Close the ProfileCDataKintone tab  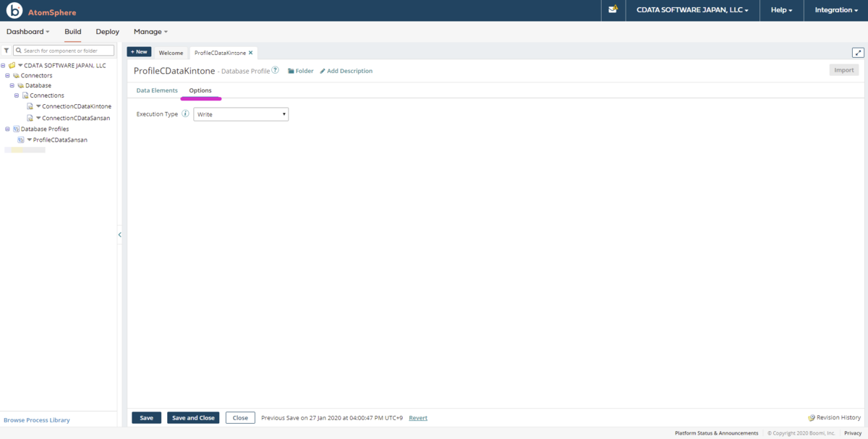click(x=251, y=53)
